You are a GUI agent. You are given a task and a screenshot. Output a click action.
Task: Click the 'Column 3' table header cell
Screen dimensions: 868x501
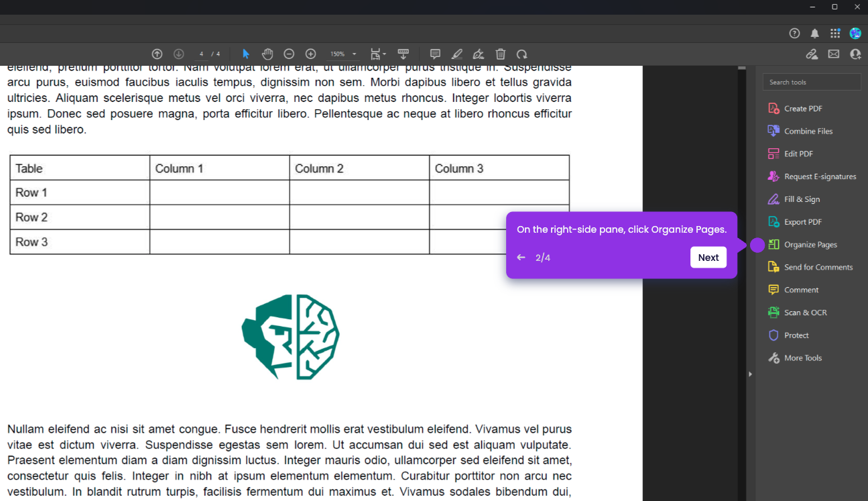tap(499, 168)
